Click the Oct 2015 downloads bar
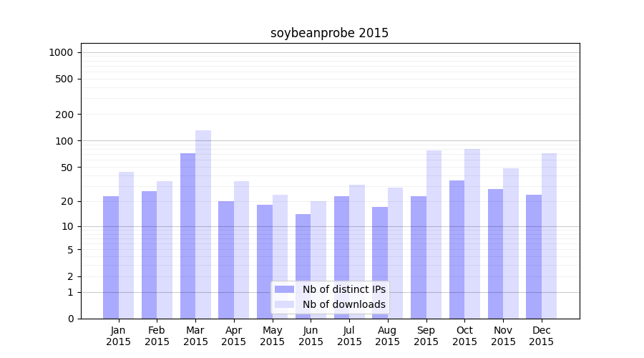The image size is (644, 358). click(x=472, y=233)
